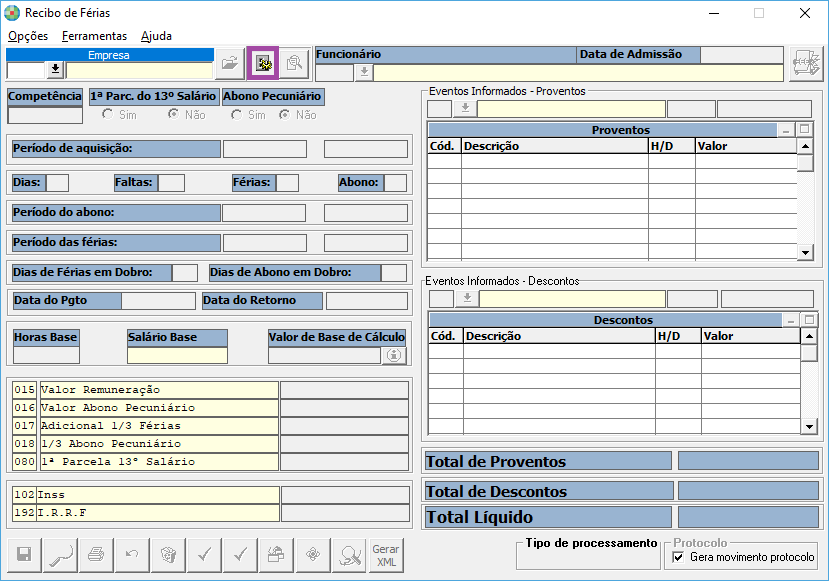Maximize the Proventos grid panel
Viewport: 829px width, 581px height.
[x=805, y=129]
